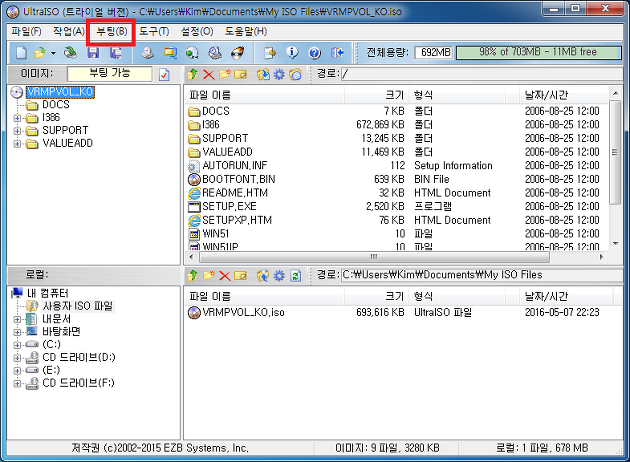This screenshot has width=630, height=462.
Task: Click the gear icon in local pane toolbar
Action: point(279,276)
